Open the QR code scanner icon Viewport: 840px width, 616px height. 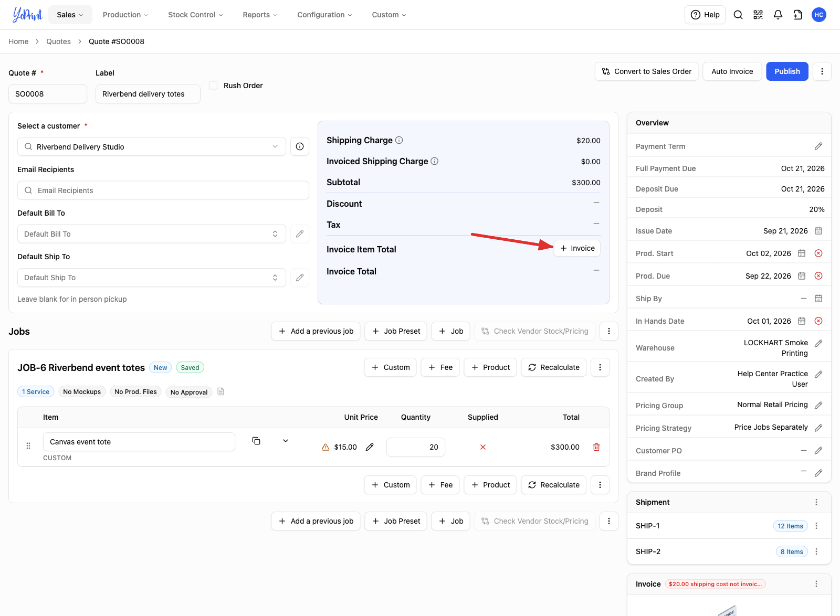click(758, 15)
